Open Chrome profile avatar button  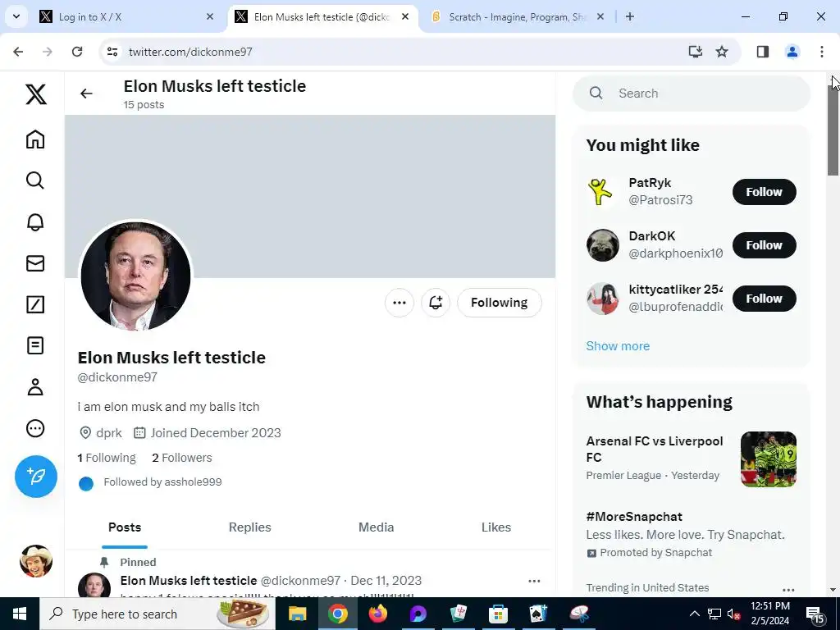(x=792, y=52)
